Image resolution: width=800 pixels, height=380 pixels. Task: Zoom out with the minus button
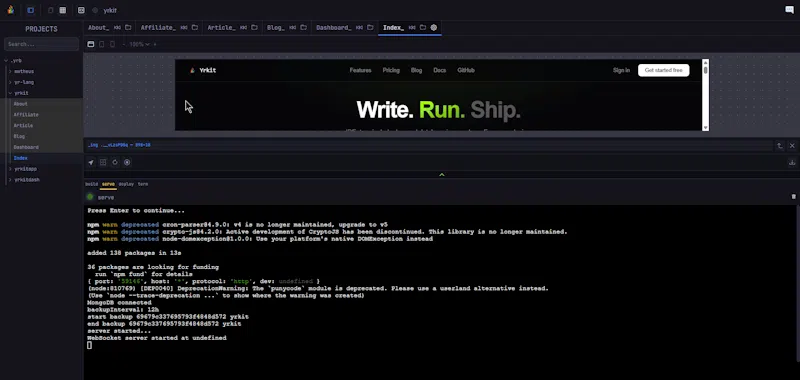point(124,44)
